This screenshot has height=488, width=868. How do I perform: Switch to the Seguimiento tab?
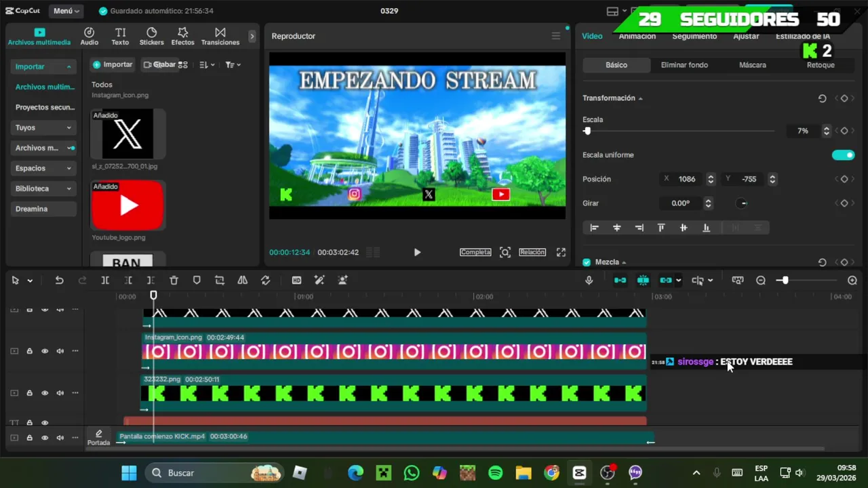(x=694, y=36)
